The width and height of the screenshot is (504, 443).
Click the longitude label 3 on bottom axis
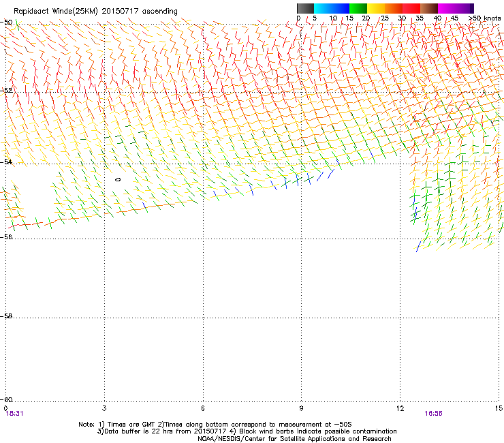104,408
